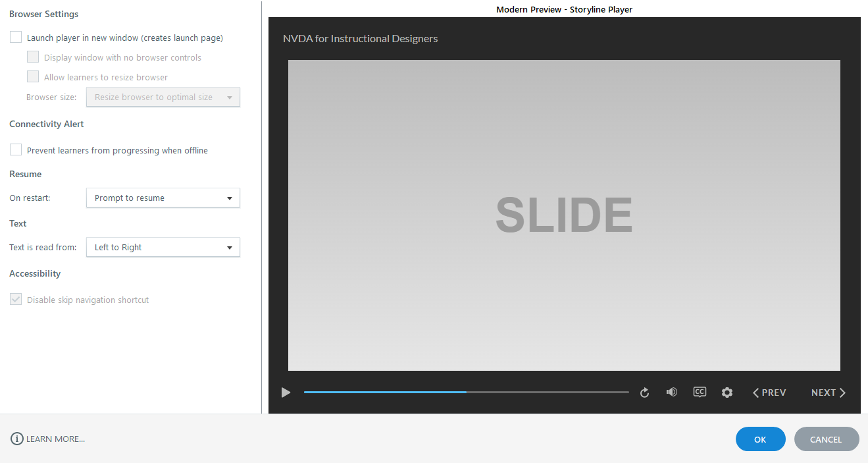Enable Launch player in new window

(16, 38)
